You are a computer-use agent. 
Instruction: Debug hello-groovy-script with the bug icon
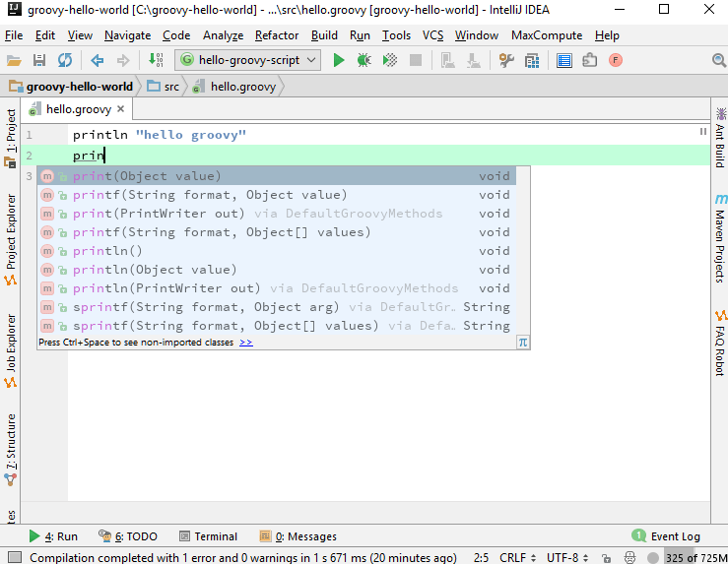pyautogui.click(x=364, y=60)
